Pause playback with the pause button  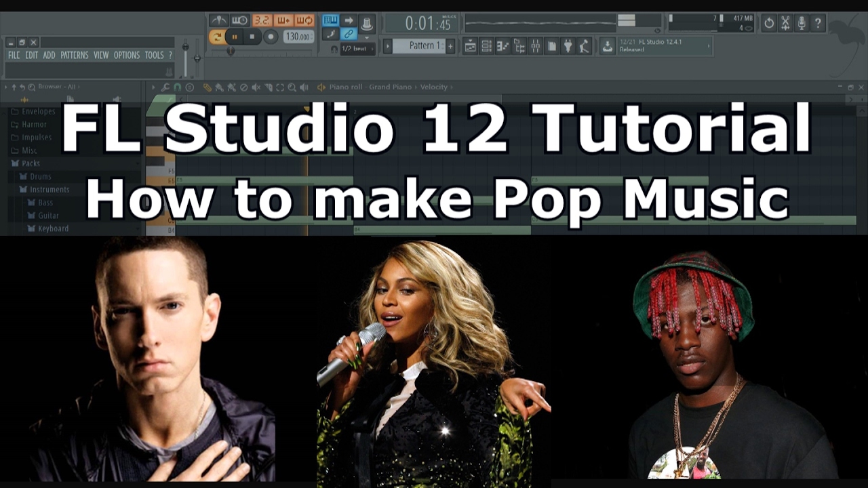[x=235, y=37]
